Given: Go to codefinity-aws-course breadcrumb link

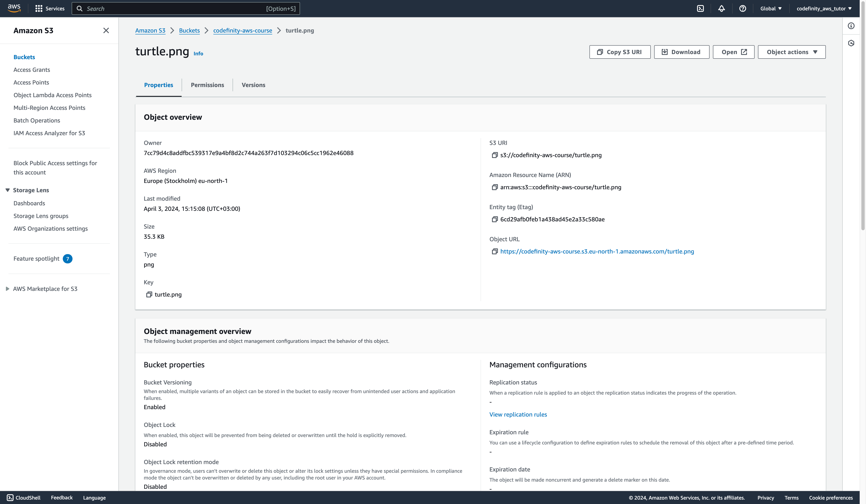Looking at the screenshot, I should 242,31.
